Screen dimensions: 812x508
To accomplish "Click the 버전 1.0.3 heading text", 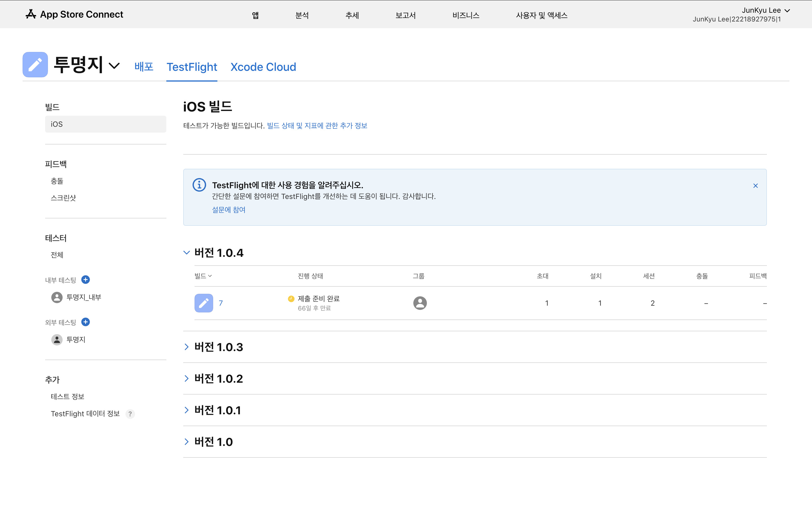I will (219, 347).
